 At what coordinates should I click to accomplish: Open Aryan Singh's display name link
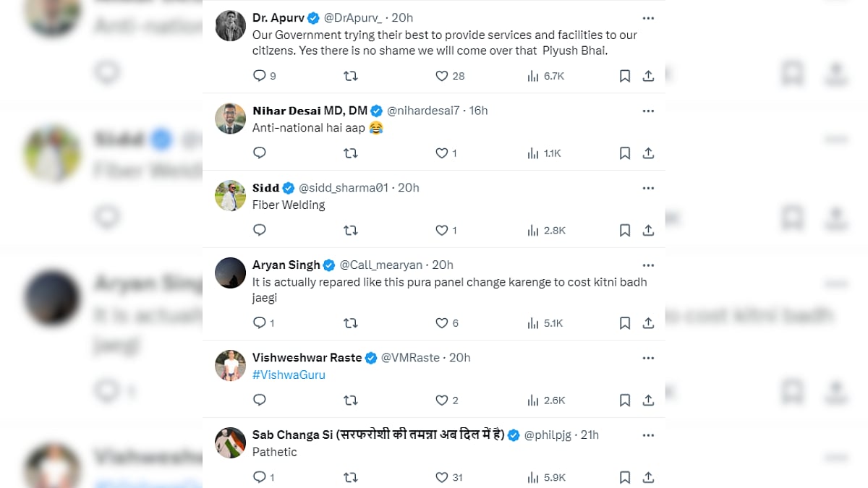286,265
